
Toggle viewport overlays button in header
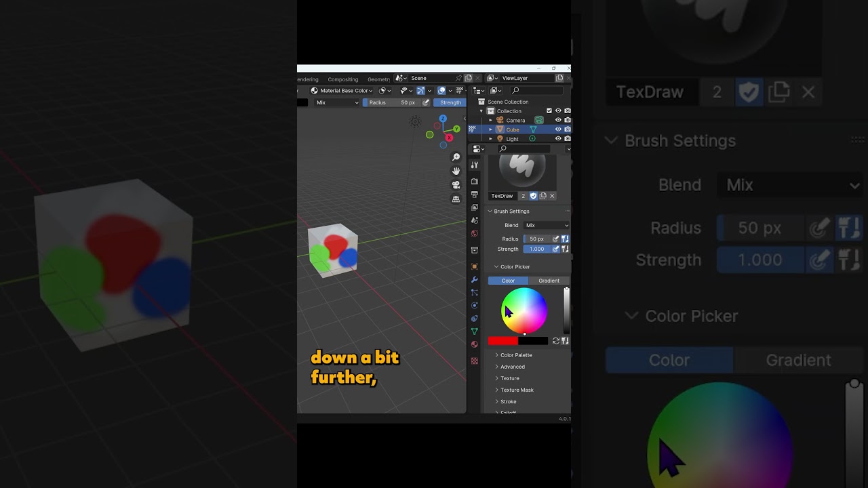(x=441, y=91)
